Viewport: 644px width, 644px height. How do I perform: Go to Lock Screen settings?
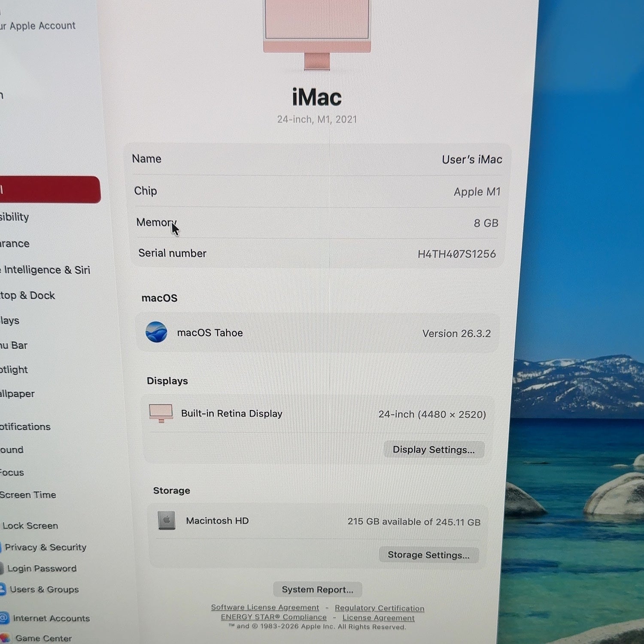coord(30,526)
